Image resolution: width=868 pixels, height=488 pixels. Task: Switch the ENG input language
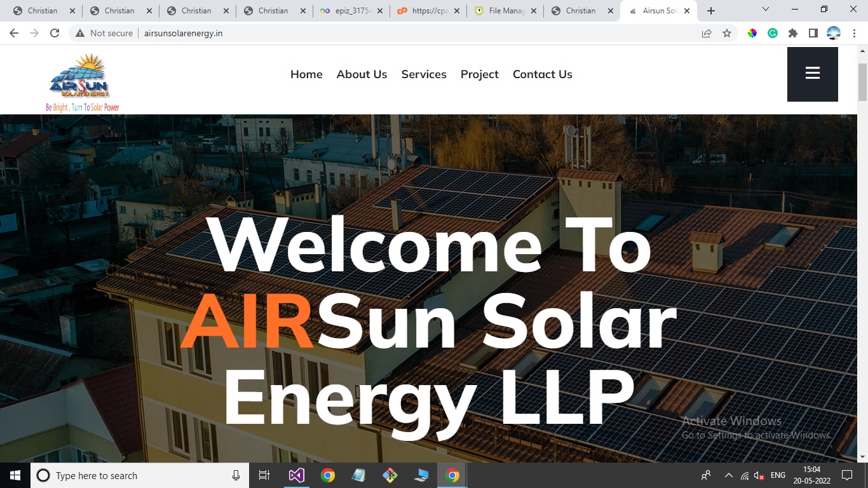pyautogui.click(x=778, y=475)
